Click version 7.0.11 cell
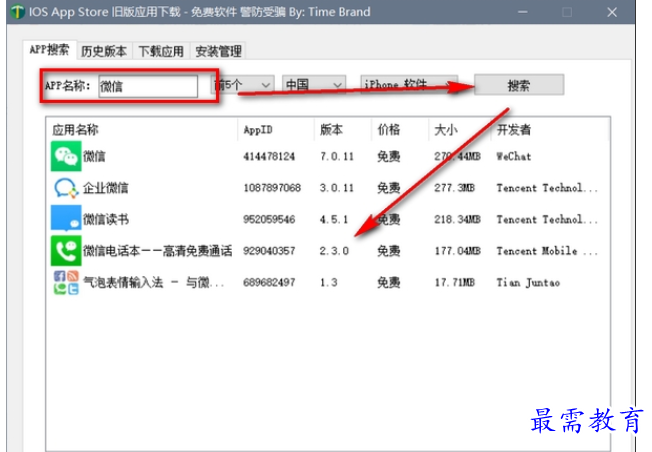652x452 pixels. pyautogui.click(x=337, y=156)
